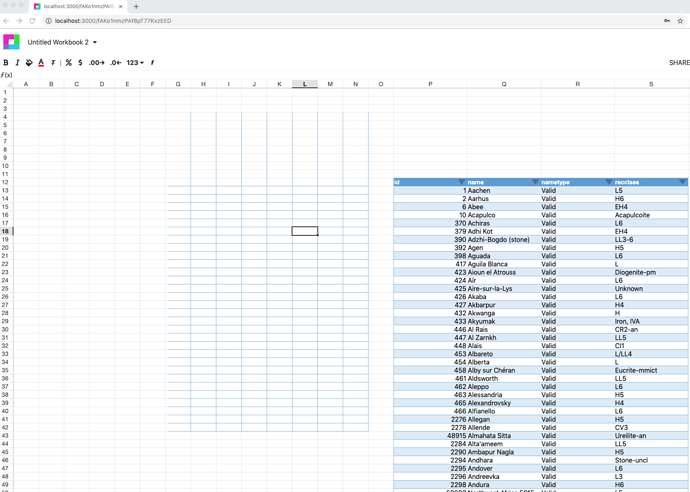Toggle bold formatting in toolbar
The image size is (690, 492).
(6, 63)
